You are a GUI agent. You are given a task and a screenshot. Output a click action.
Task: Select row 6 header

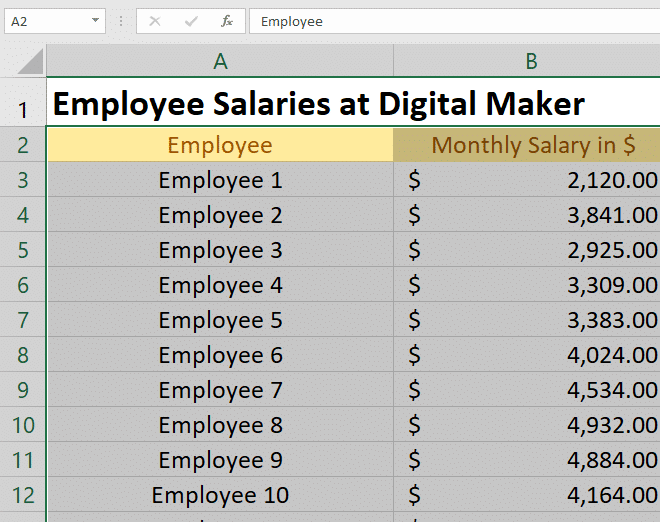[x=23, y=285]
